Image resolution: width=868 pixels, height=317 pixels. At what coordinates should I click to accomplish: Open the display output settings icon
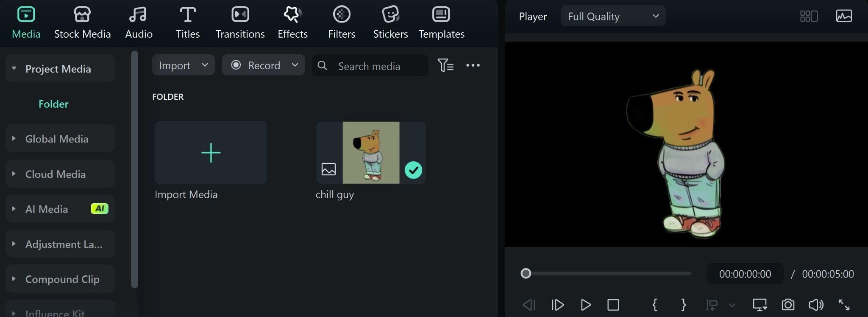click(x=759, y=305)
